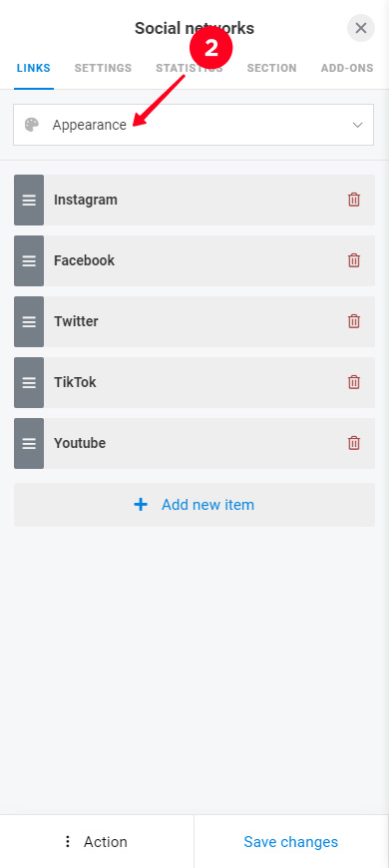Switch to the Settings tab
The height and width of the screenshot is (868, 389).
coord(103,68)
